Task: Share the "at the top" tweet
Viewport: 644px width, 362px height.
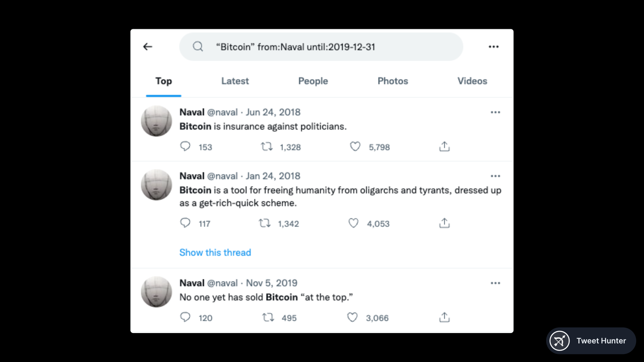Action: (444, 317)
